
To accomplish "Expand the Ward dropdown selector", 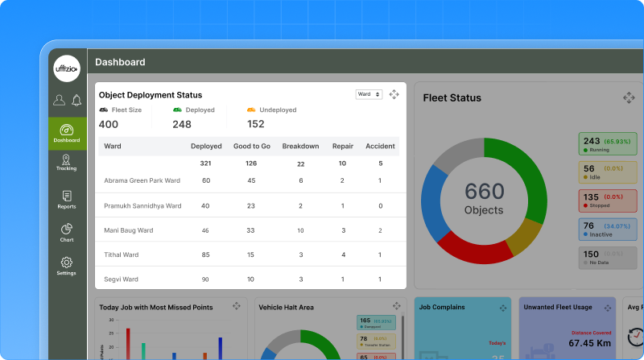I will (369, 94).
